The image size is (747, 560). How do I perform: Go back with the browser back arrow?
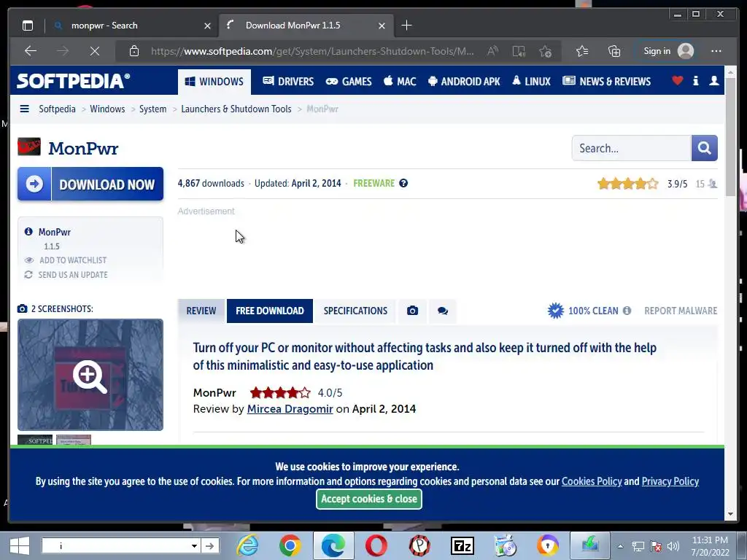(31, 51)
